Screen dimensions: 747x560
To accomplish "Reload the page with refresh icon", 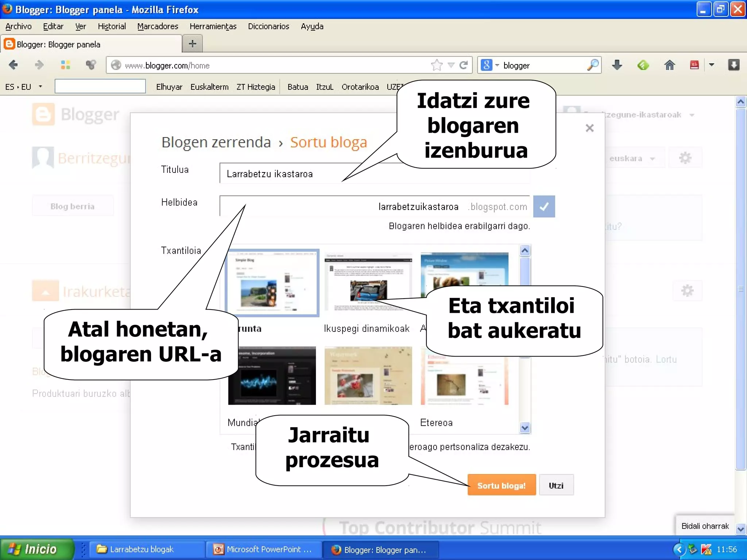I will coord(464,65).
